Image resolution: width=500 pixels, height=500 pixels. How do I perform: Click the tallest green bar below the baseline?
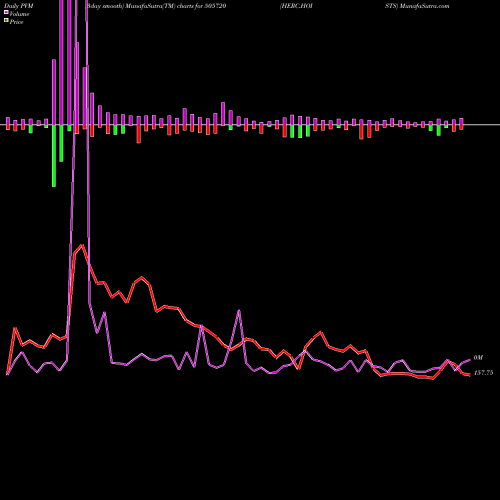point(54,156)
